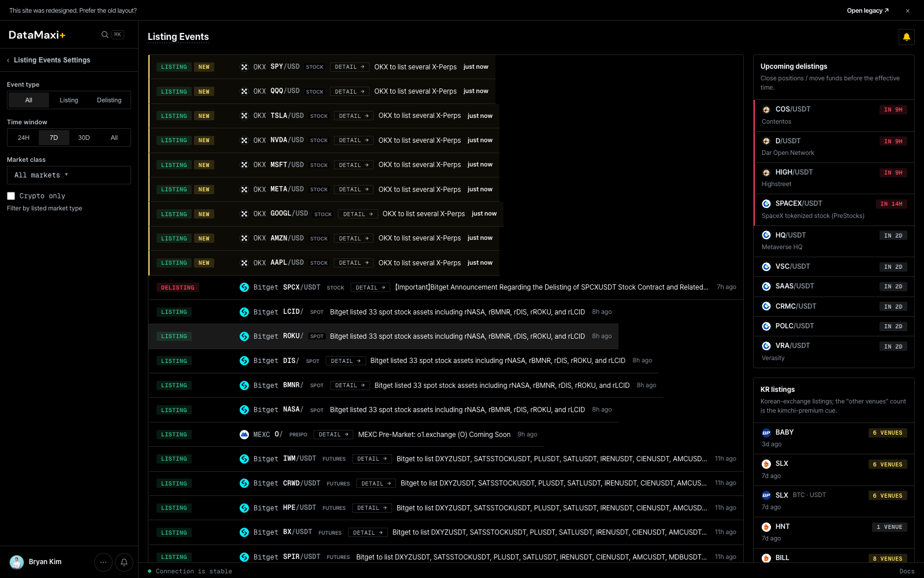Click OKX exchange icon in SPY/USD row
Viewport: 924px width, 578px height.
(x=244, y=67)
